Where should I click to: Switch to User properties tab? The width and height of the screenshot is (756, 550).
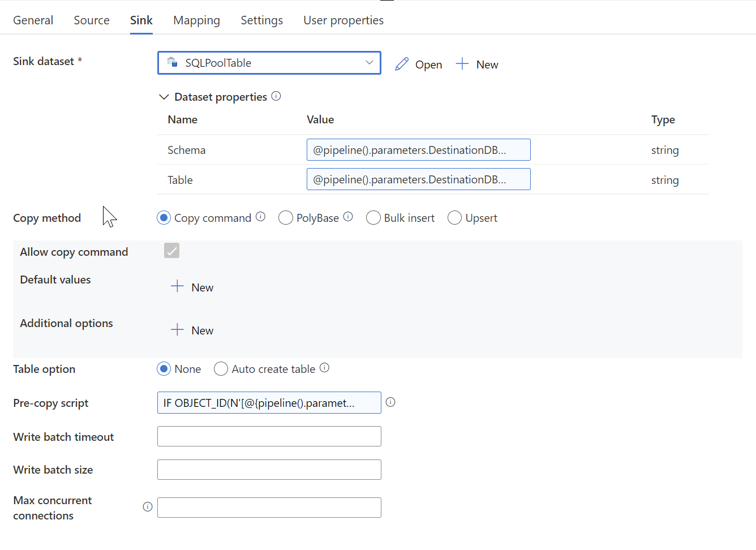click(343, 20)
